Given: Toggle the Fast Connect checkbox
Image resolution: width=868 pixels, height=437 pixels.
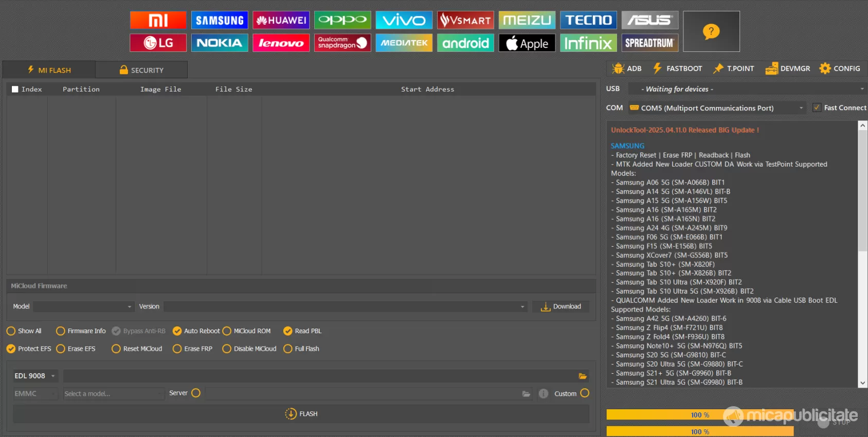Looking at the screenshot, I should point(817,108).
